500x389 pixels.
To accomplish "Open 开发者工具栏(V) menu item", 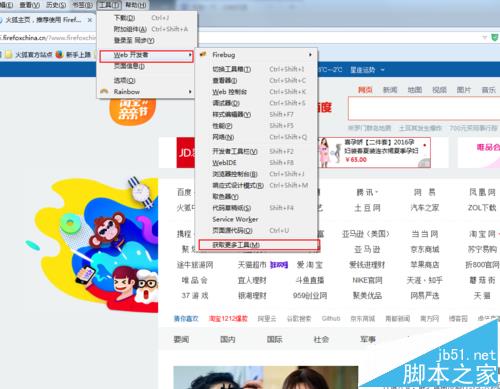I will tap(256, 151).
